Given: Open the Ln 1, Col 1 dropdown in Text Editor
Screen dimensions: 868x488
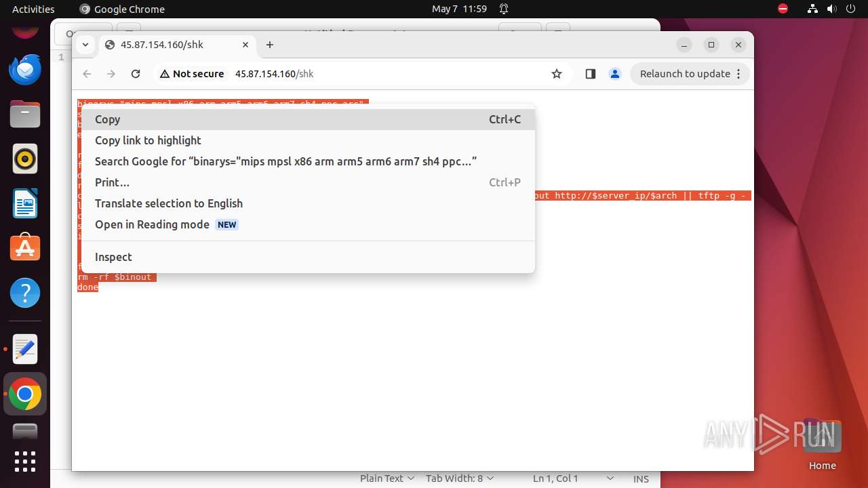Looking at the screenshot, I should coord(574,479).
